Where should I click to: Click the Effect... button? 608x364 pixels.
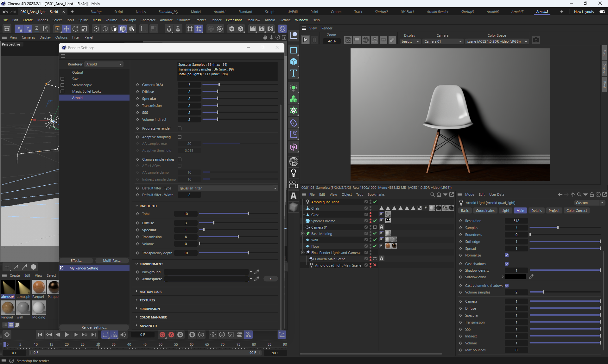pos(76,261)
